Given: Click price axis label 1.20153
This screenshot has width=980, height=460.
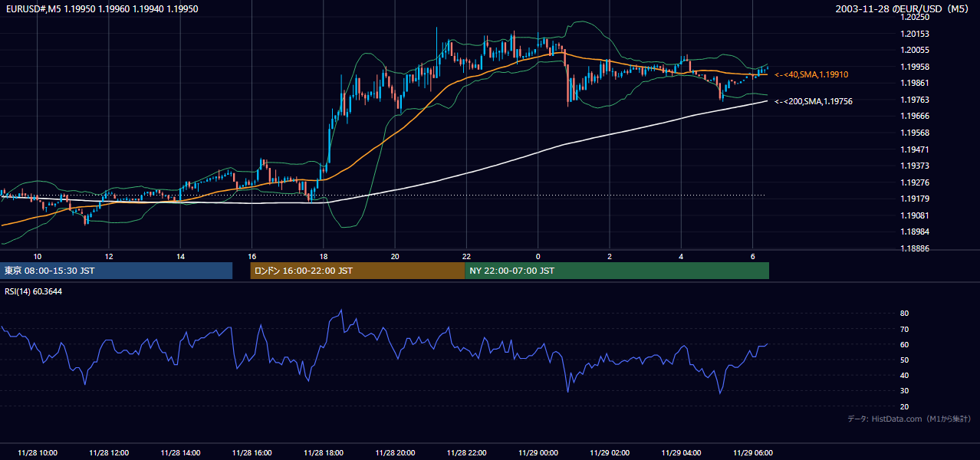Looking at the screenshot, I should click(x=915, y=34).
